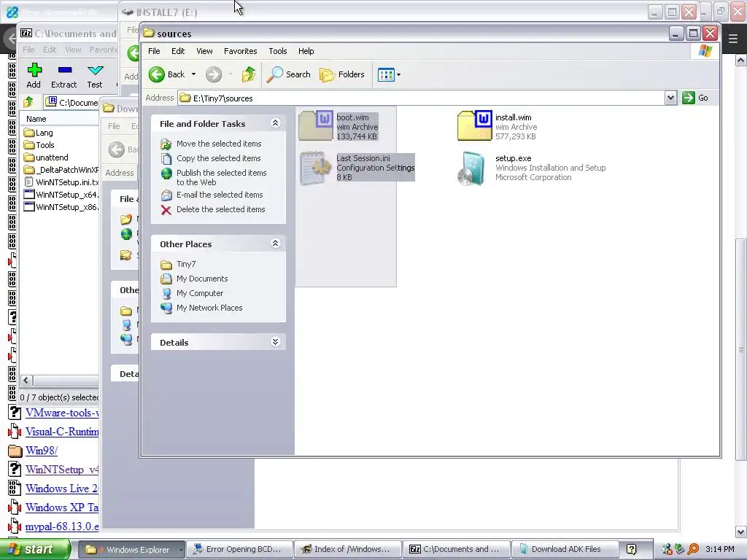Select the setup.exe installer icon

[471, 168]
